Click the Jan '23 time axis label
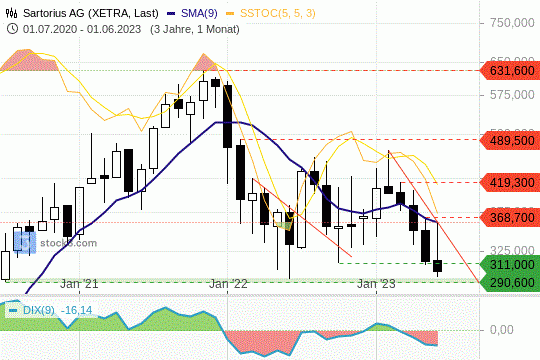Viewport: 540px width, 360px height. (x=376, y=284)
